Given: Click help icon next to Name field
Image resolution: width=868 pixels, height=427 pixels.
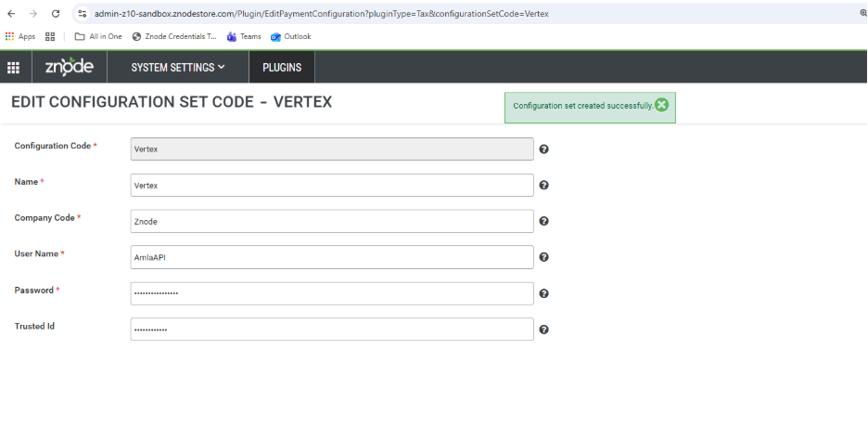Looking at the screenshot, I should tap(544, 185).
